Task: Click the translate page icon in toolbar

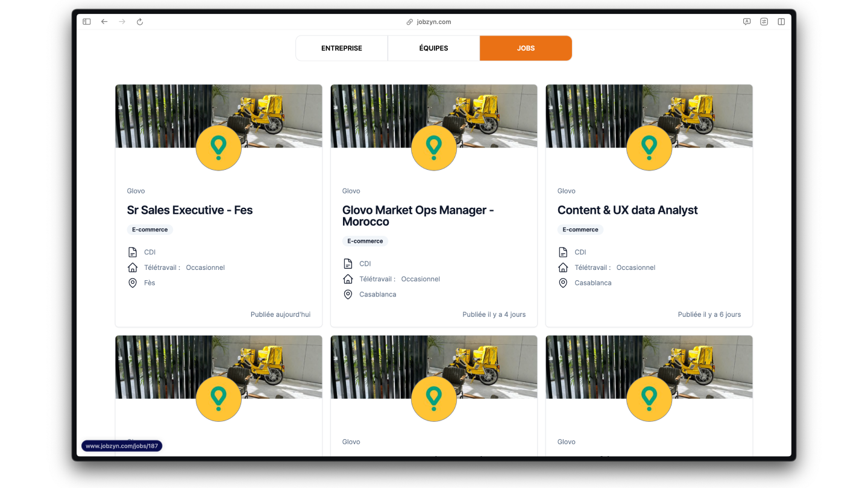Action: 747,22
